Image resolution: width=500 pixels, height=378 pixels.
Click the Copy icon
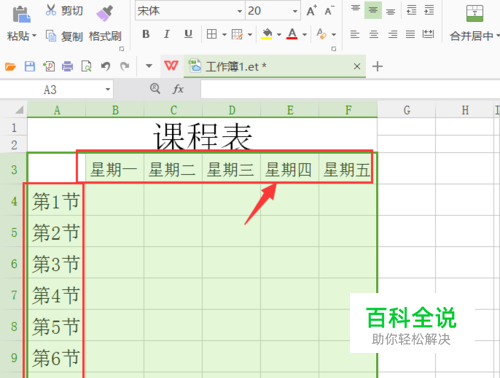(x=51, y=36)
